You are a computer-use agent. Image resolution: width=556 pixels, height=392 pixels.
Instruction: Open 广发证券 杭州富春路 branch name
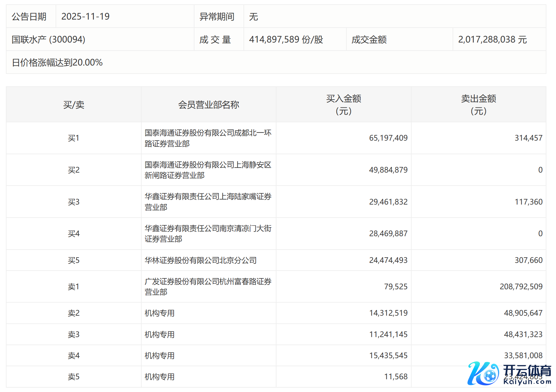pos(208,287)
